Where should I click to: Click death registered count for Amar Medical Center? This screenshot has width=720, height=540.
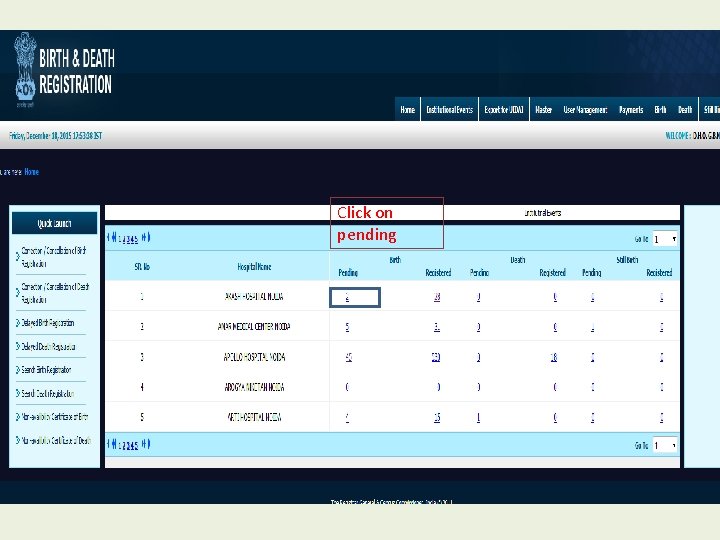point(555,327)
